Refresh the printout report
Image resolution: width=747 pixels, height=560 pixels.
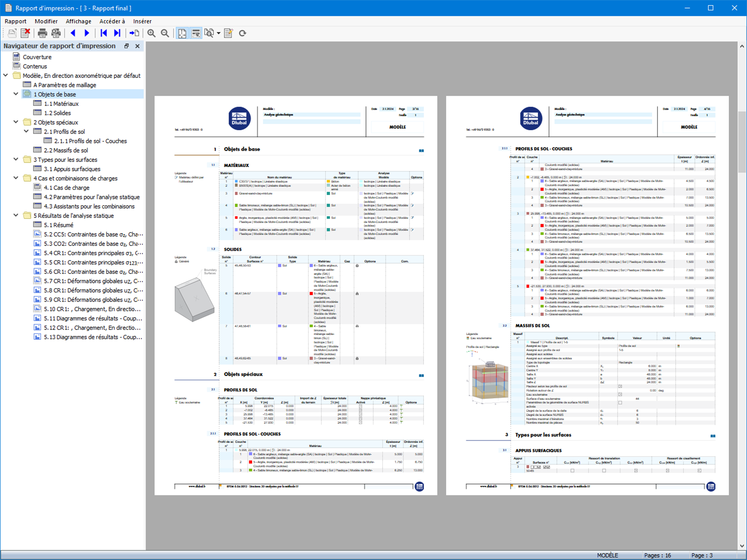point(242,33)
